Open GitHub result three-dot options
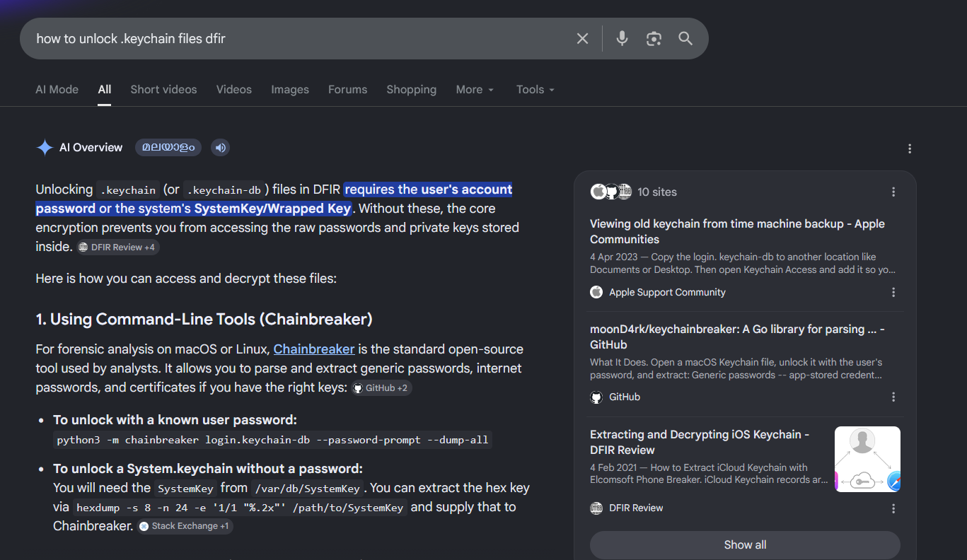 (893, 397)
